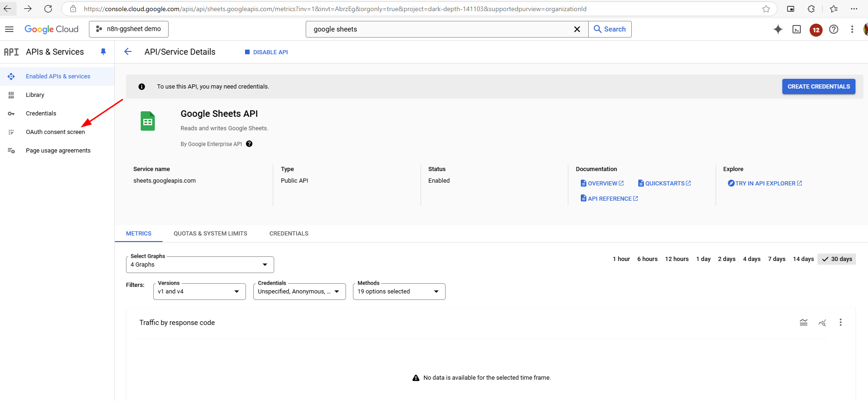Open the Versions filter dropdown

(200, 292)
